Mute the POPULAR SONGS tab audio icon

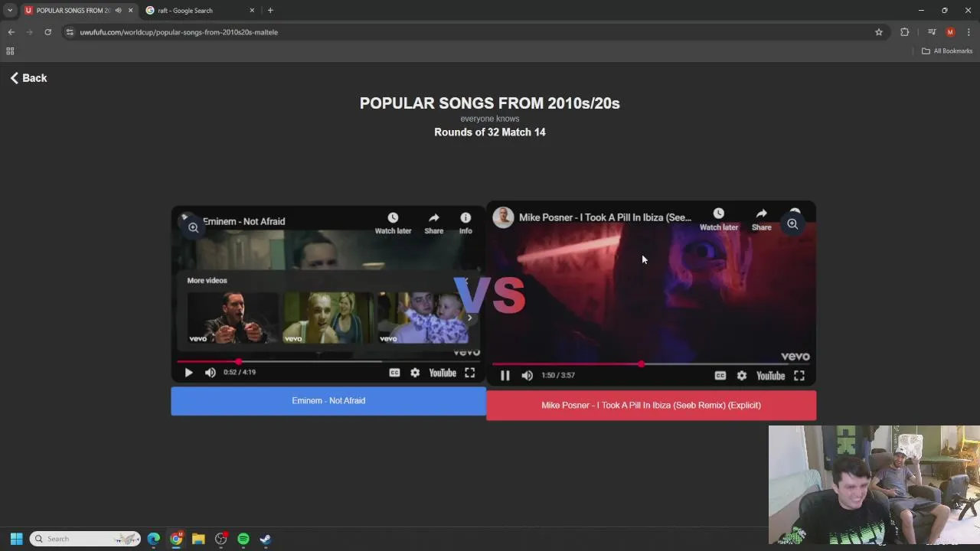(118, 11)
